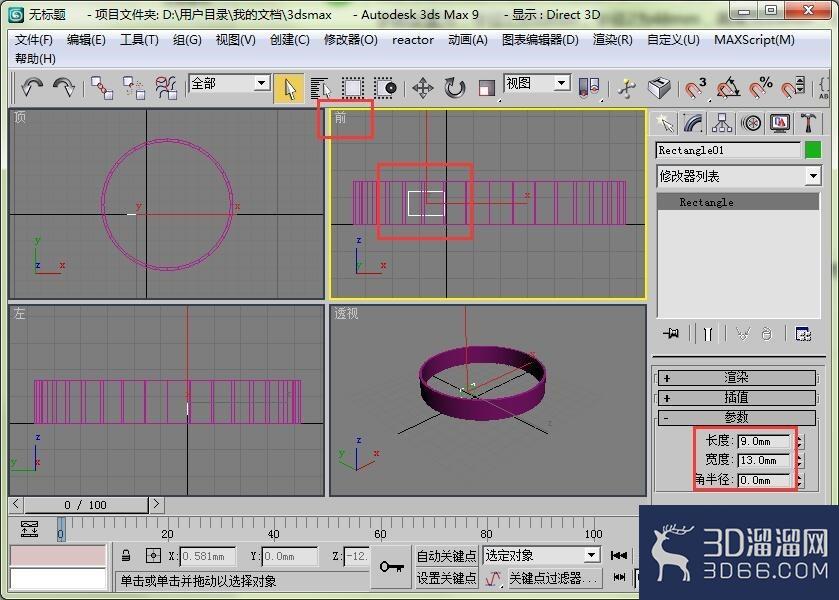Click the 宽度 value field

coord(764,460)
